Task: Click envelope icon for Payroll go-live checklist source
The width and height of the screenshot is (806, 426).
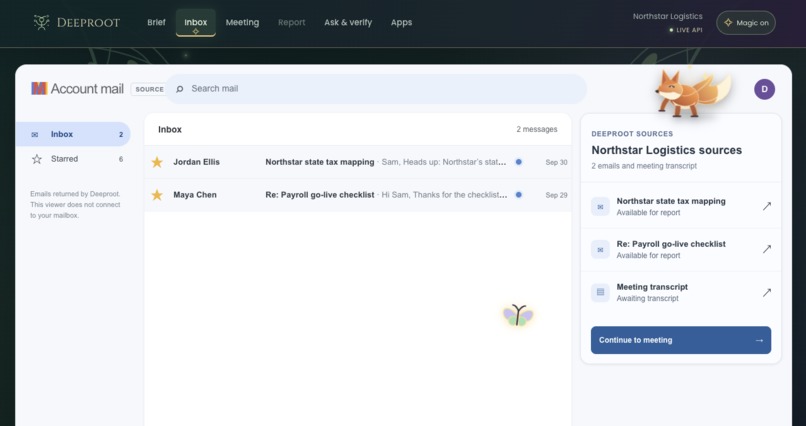Action: [600, 250]
